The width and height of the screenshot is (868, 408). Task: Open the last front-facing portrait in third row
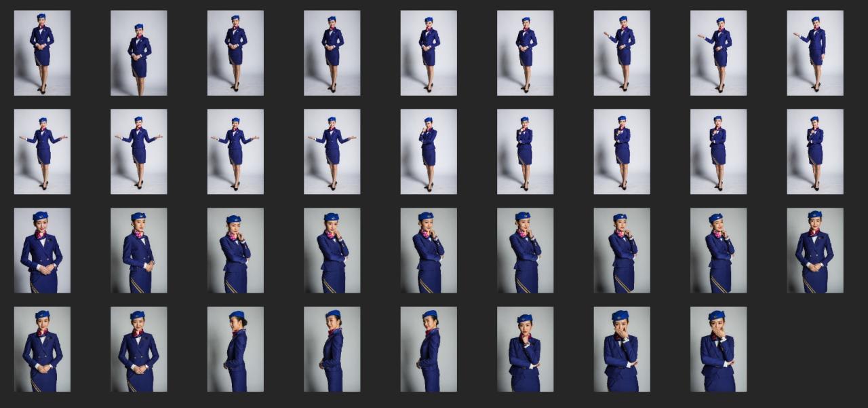pyautogui.click(x=815, y=251)
